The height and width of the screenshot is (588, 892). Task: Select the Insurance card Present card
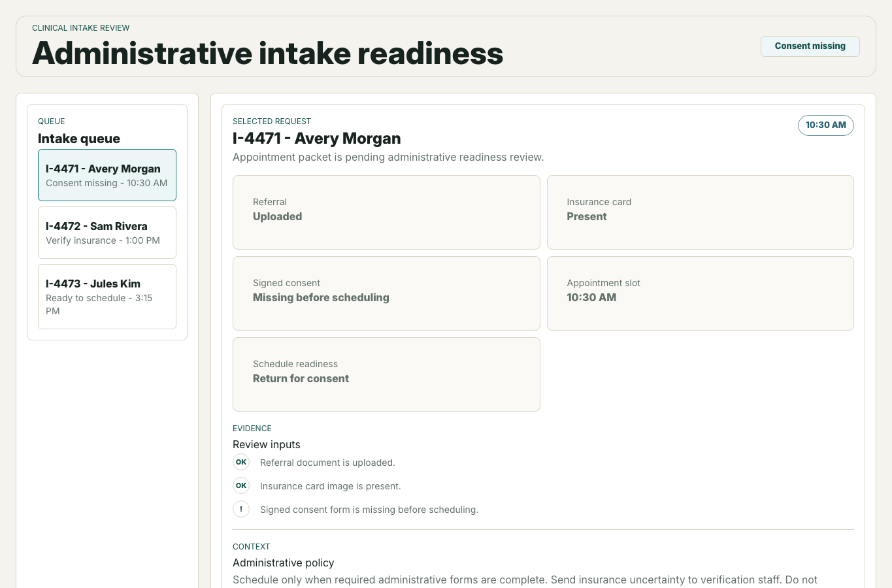pyautogui.click(x=701, y=212)
